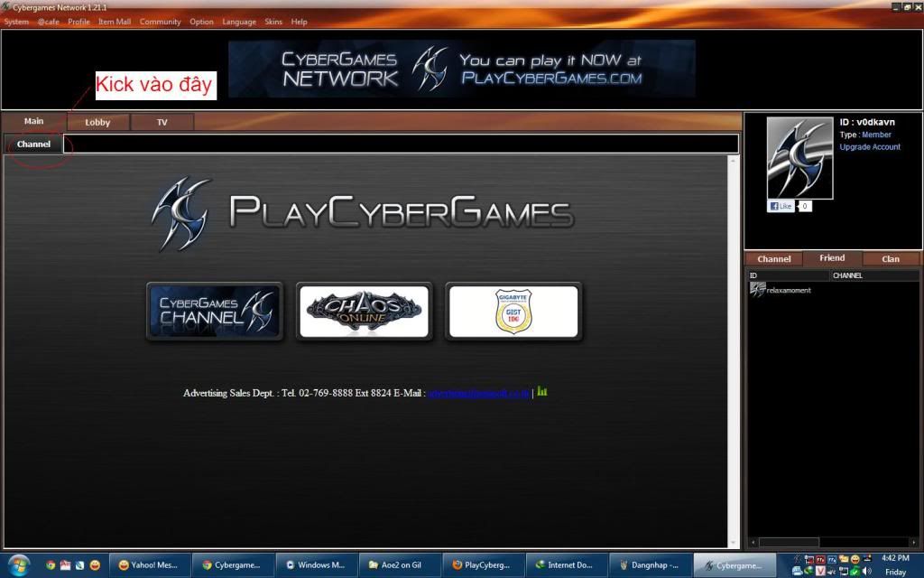This screenshot has width=924, height=578.
Task: Open the System menu
Action: pos(16,22)
